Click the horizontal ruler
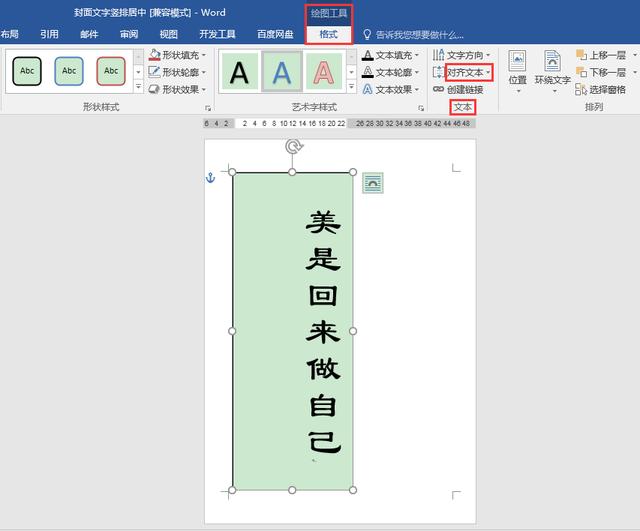This screenshot has width=640, height=531. pos(340,123)
